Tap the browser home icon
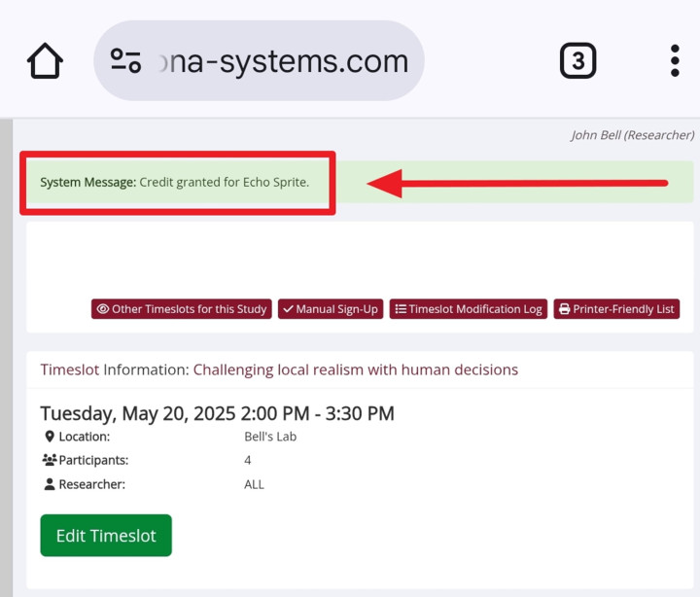The height and width of the screenshot is (597, 700). tap(45, 60)
